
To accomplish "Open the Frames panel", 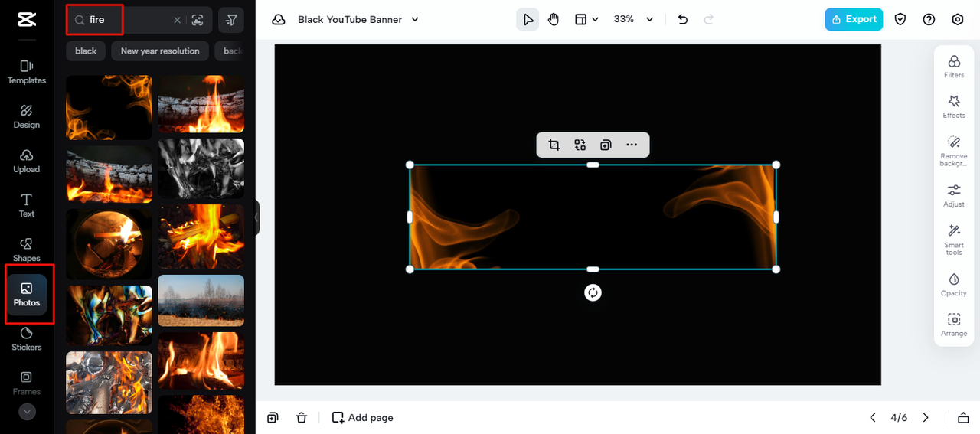I will point(27,383).
